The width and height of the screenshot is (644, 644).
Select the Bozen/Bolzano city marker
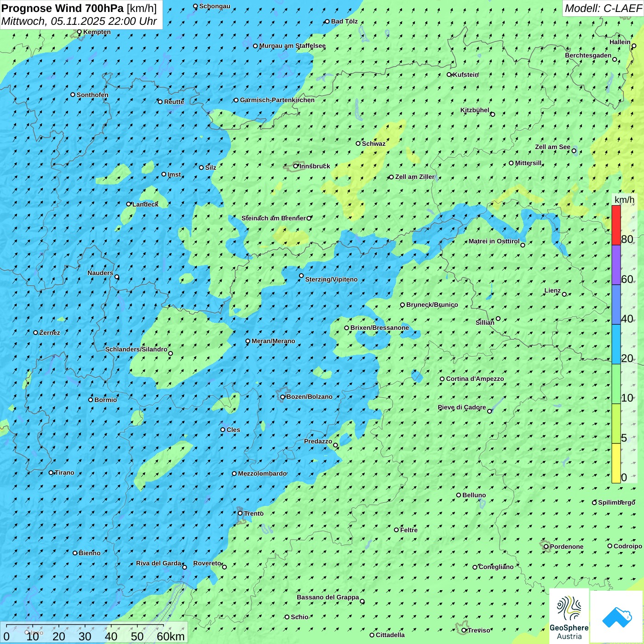click(282, 397)
